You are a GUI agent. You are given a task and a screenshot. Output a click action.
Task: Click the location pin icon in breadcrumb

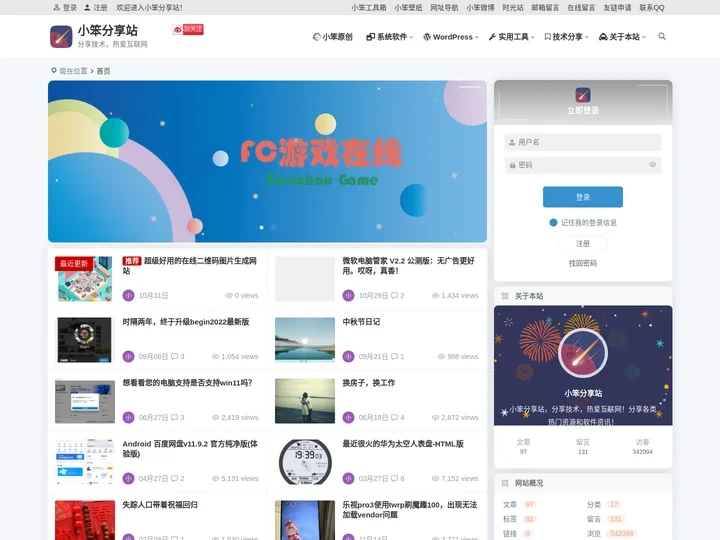(x=54, y=70)
